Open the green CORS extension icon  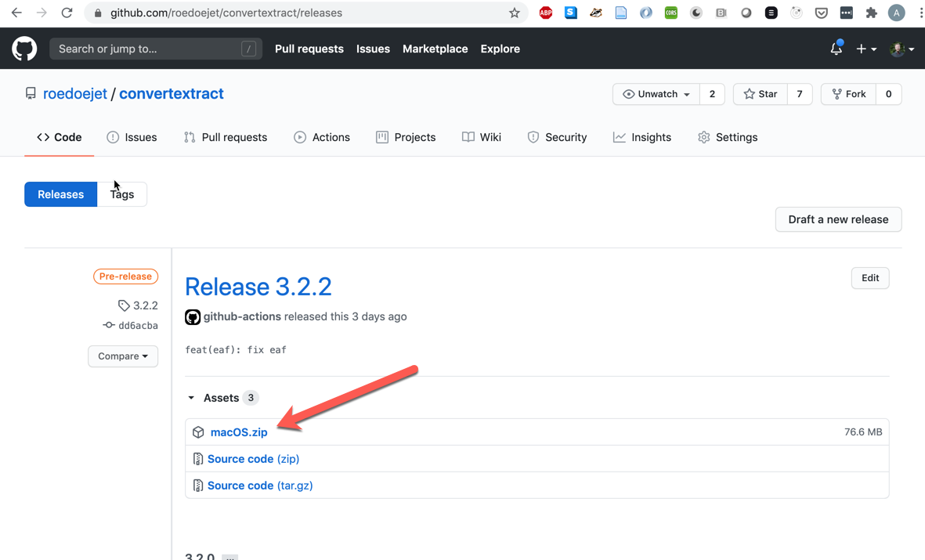click(670, 13)
